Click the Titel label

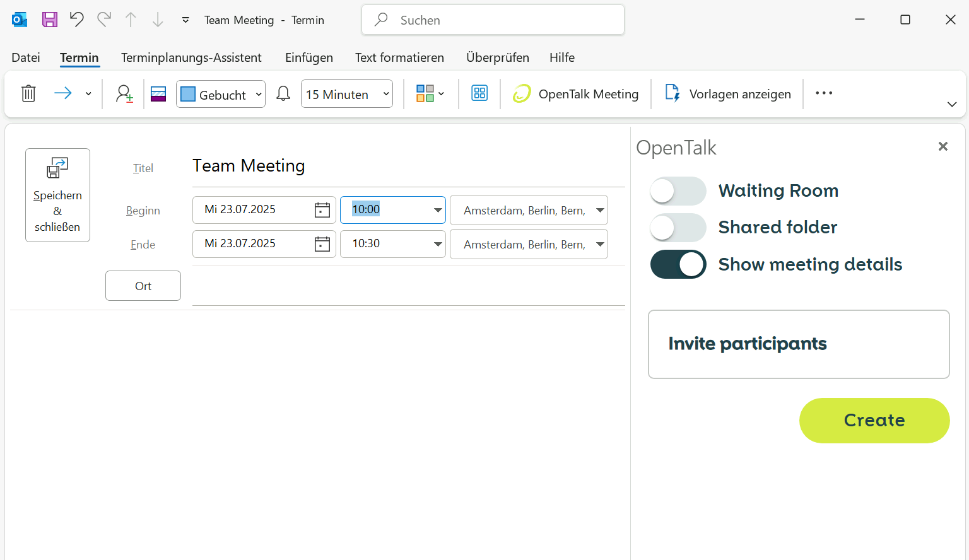[x=143, y=168]
